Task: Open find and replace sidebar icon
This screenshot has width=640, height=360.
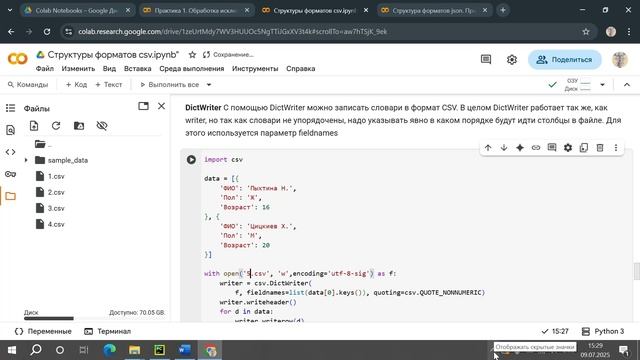Action: point(10,130)
